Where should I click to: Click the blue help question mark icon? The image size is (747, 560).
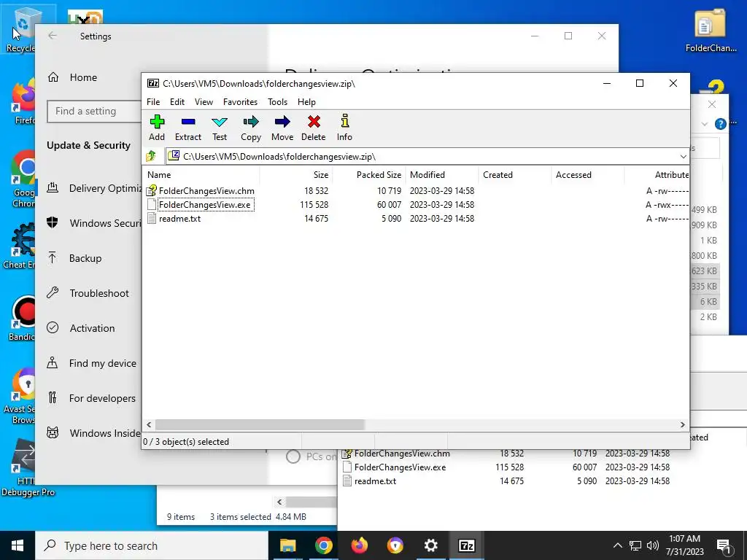pyautogui.click(x=720, y=124)
